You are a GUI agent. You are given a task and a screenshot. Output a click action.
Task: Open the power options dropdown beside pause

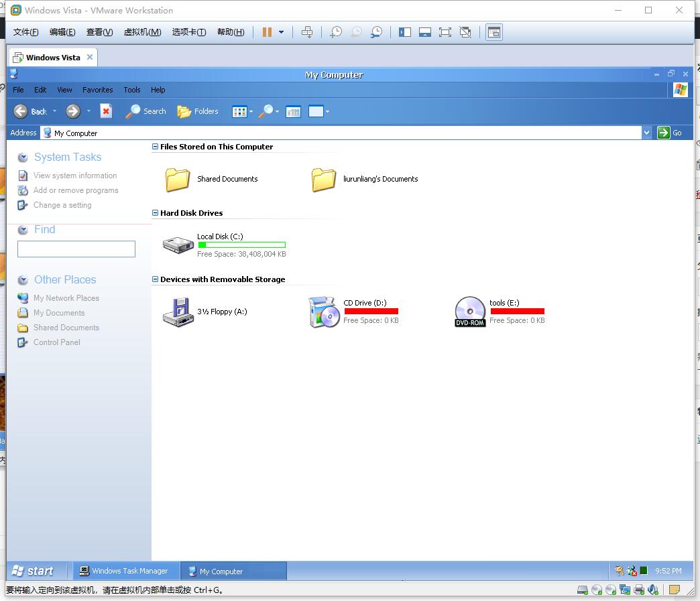coord(281,32)
